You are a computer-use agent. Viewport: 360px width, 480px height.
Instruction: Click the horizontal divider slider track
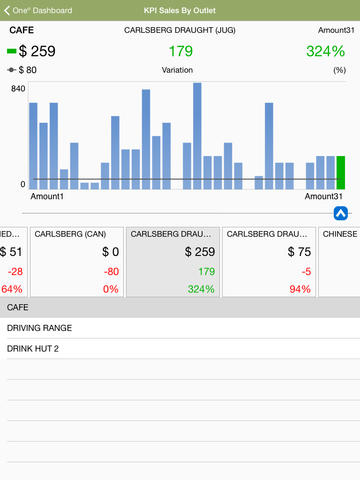177,213
